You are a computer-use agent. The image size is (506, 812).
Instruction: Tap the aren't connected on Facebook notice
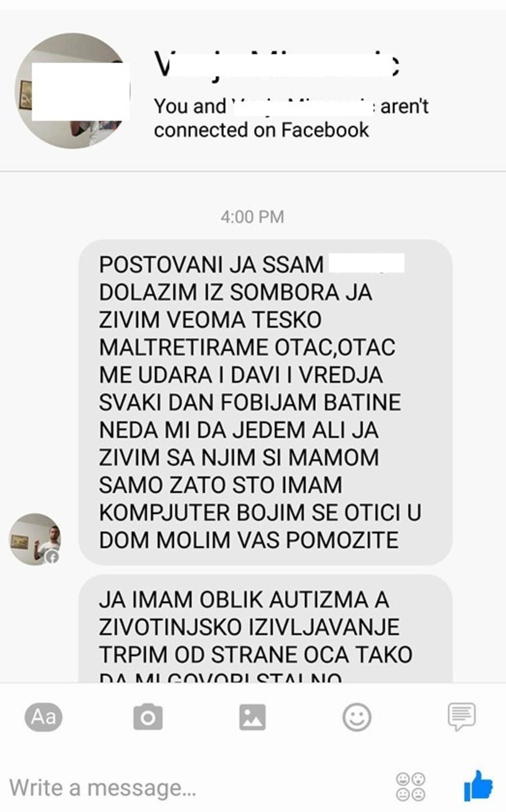[x=291, y=118]
